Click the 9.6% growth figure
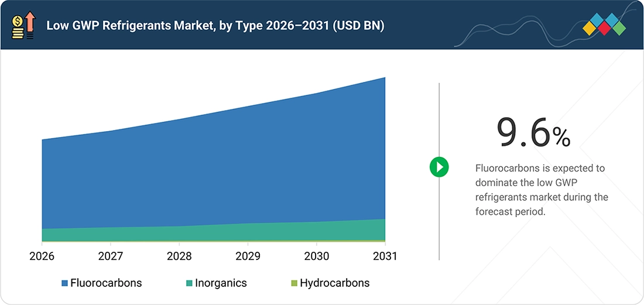Viewport: 644px width, 305px height. point(533,132)
